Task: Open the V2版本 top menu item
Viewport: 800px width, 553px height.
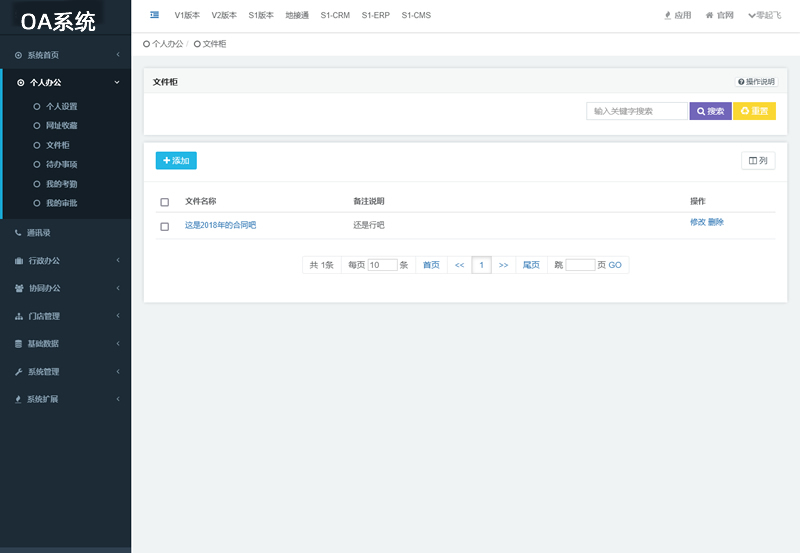Action: (224, 15)
